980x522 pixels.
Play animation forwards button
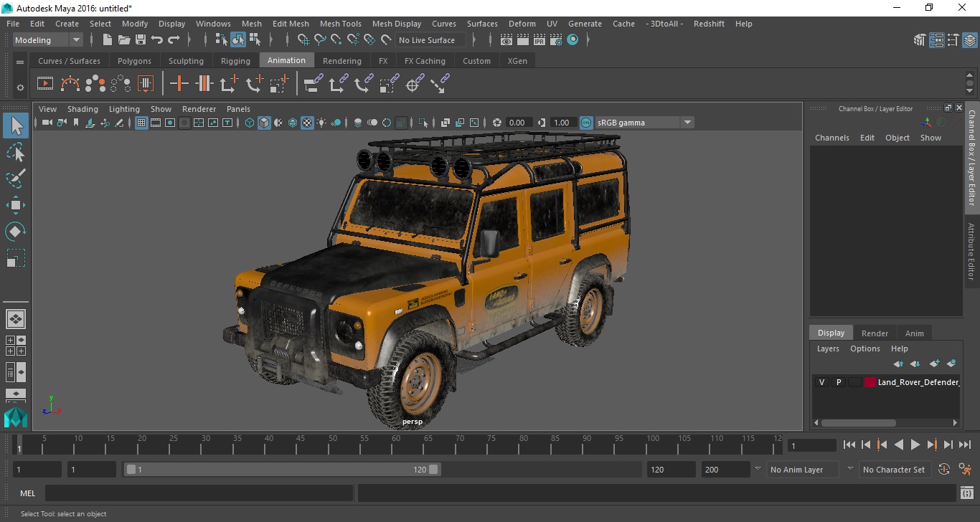[x=915, y=445]
